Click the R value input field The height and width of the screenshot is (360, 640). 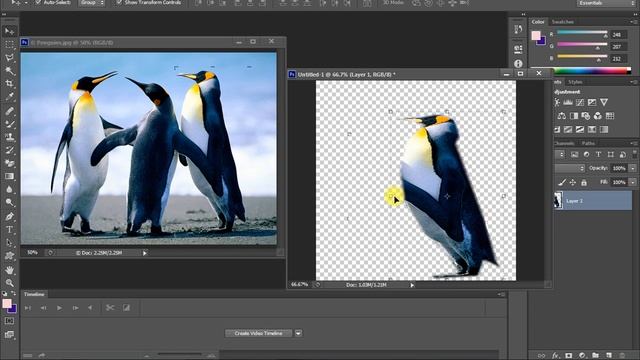click(619, 35)
